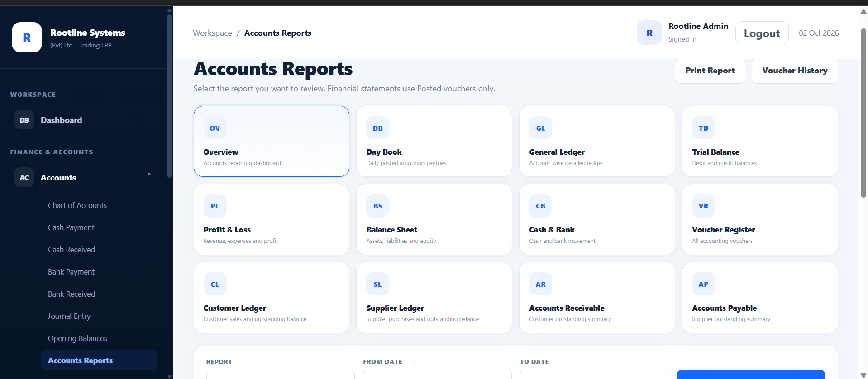Select the Overview card title
868x379 pixels.
[x=221, y=152]
